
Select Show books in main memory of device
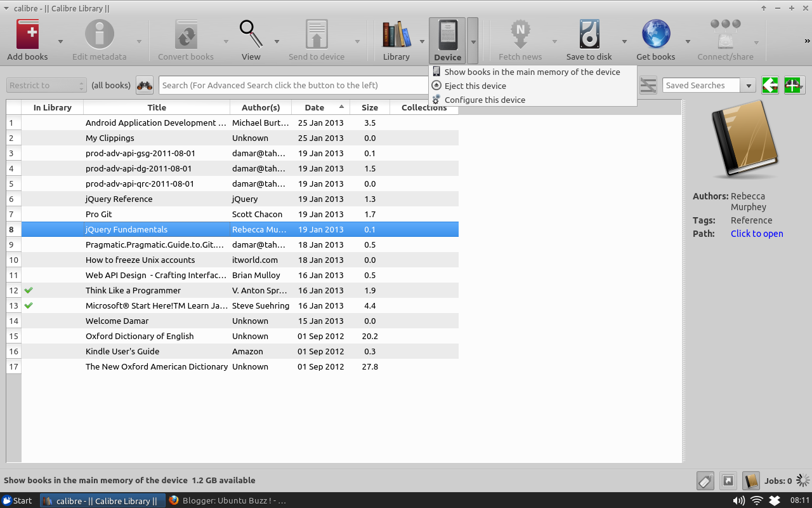[x=532, y=72]
